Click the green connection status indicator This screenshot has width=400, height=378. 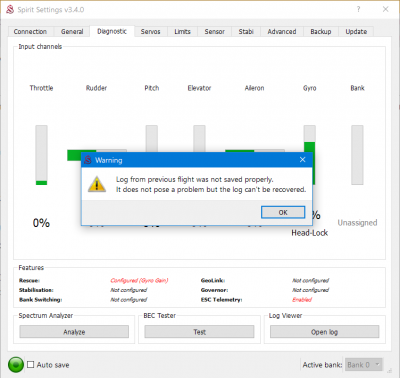pos(16,364)
